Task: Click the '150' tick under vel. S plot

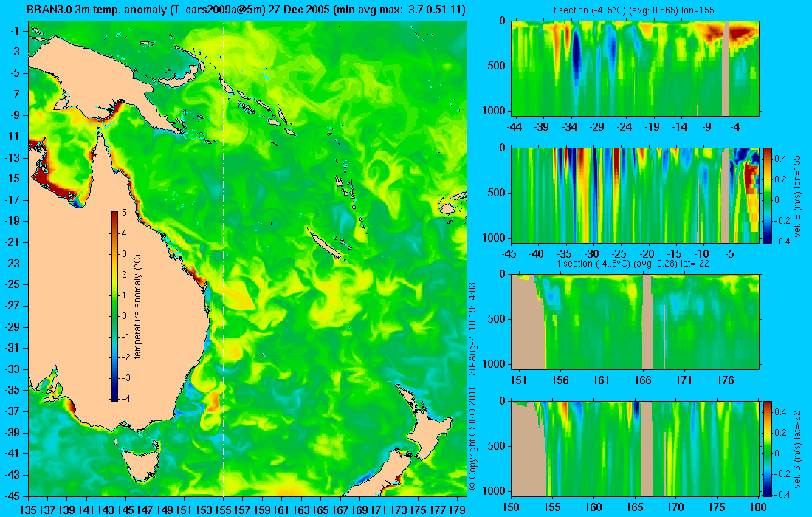Action: [511, 507]
